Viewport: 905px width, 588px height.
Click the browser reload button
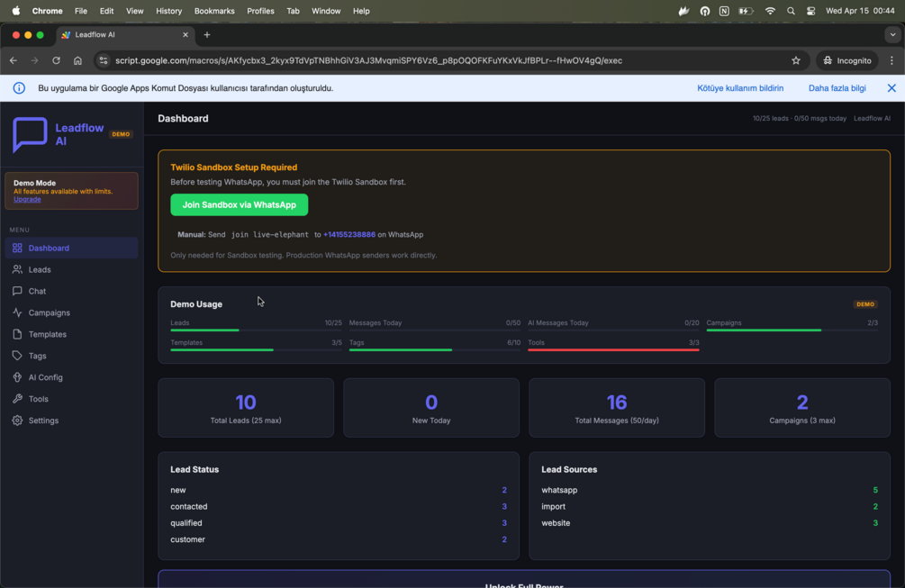point(56,60)
